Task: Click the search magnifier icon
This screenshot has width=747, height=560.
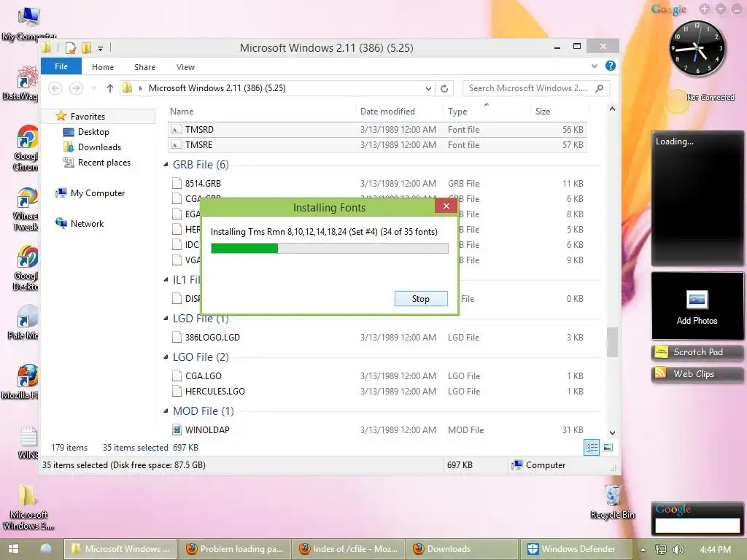Action: point(600,88)
